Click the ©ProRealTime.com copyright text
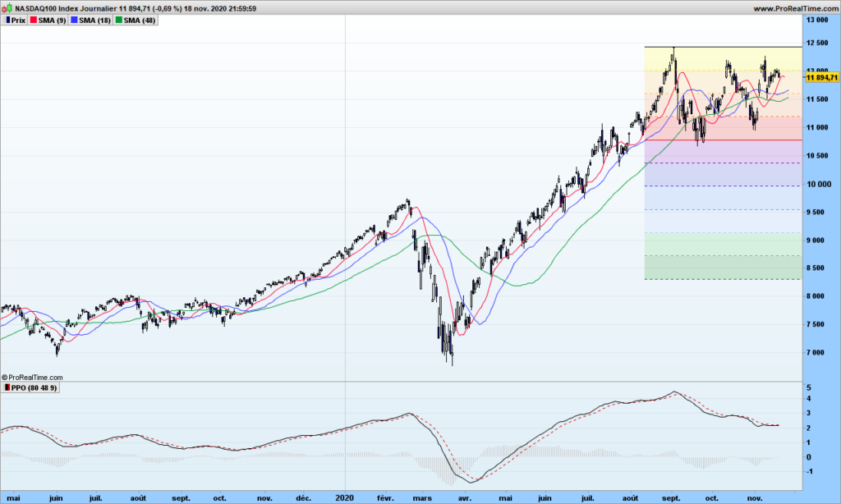Screen dimensions: 841x504 tap(32, 378)
